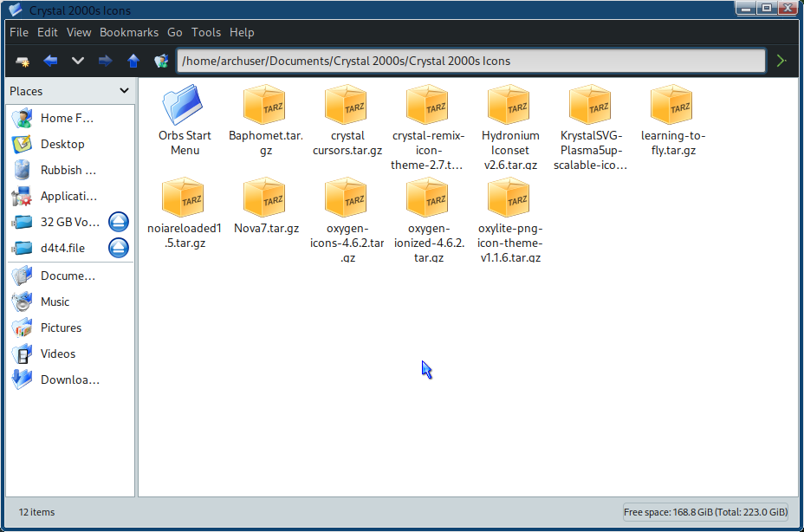The width and height of the screenshot is (804, 532).
Task: Unmount the d4t4.file volume
Action: (119, 248)
